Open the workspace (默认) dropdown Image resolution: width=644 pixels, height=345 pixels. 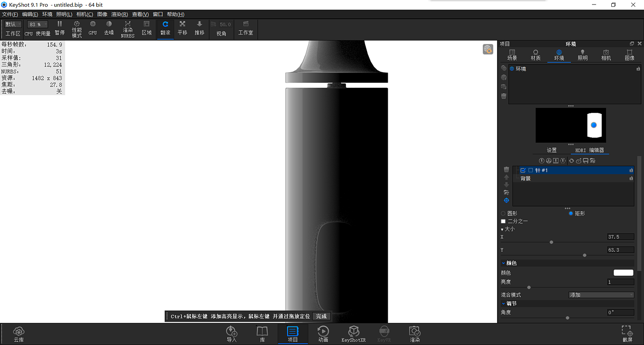click(x=13, y=24)
